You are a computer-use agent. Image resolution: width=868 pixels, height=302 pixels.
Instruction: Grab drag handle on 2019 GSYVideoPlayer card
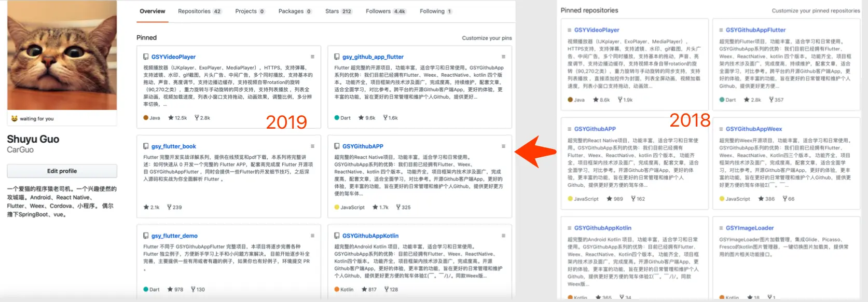312,57
